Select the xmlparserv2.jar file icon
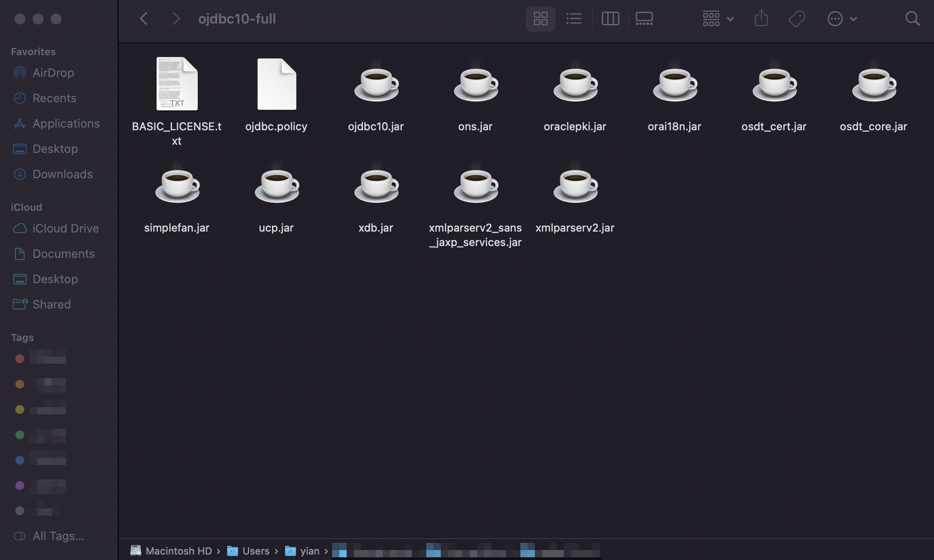The width and height of the screenshot is (934, 560). click(575, 185)
